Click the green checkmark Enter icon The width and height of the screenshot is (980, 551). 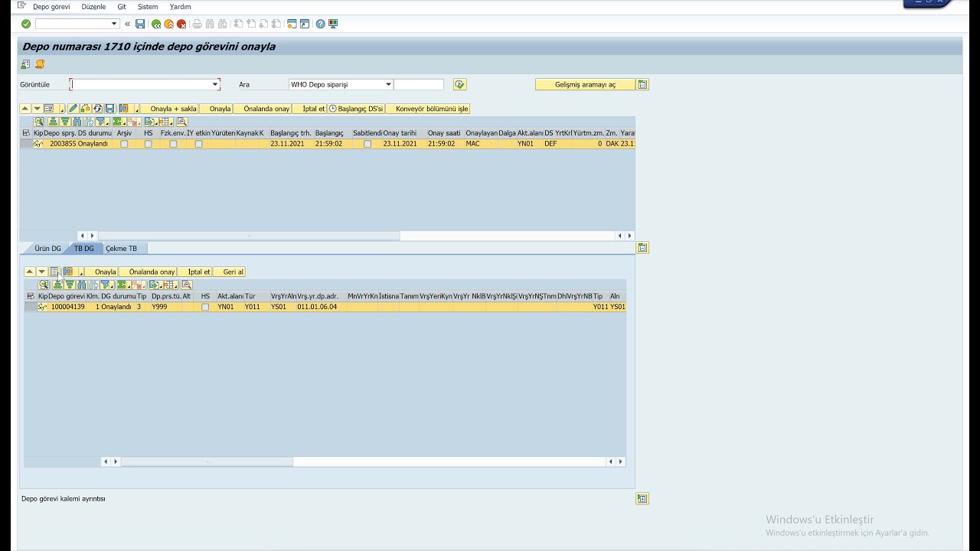[x=26, y=24]
